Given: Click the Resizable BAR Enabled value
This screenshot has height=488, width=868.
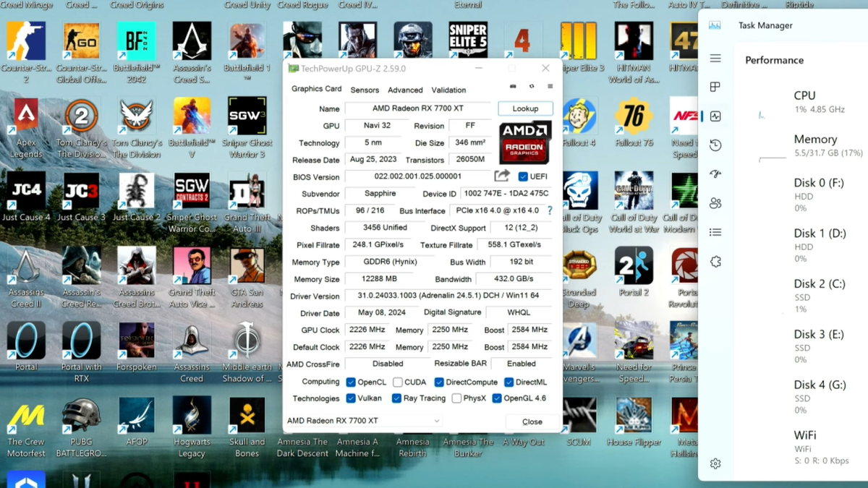Looking at the screenshot, I should 521,364.
